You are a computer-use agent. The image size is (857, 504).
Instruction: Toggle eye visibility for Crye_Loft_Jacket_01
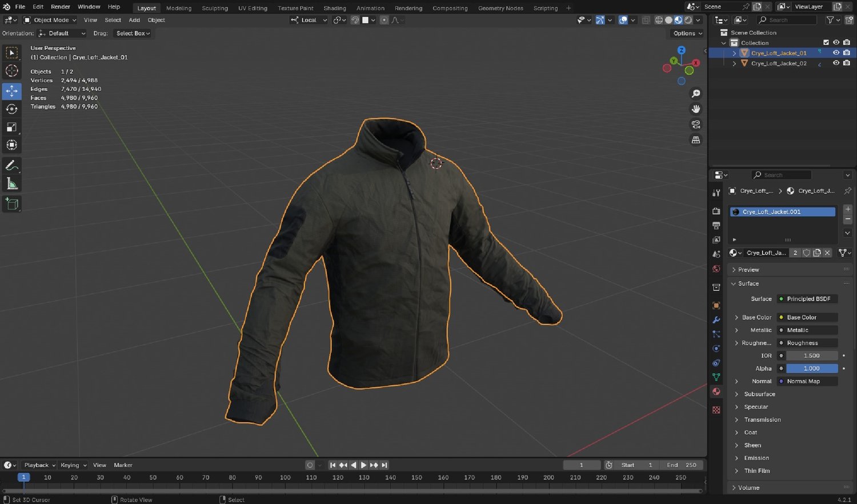[836, 53]
